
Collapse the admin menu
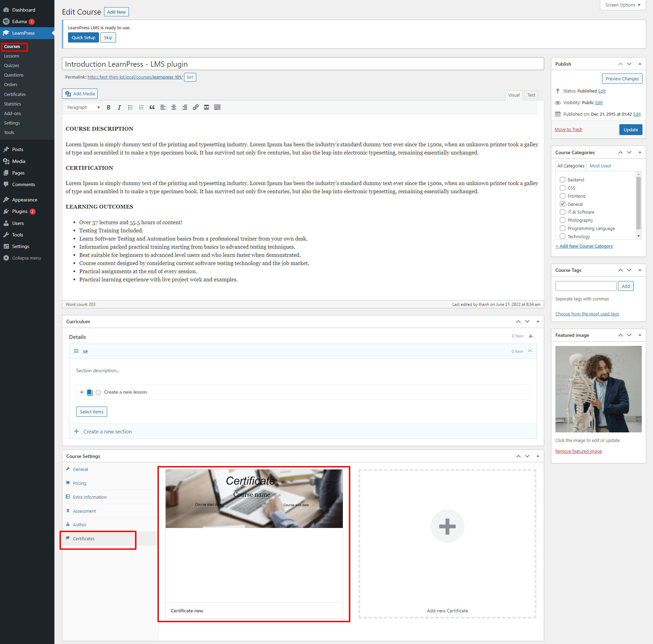point(27,258)
